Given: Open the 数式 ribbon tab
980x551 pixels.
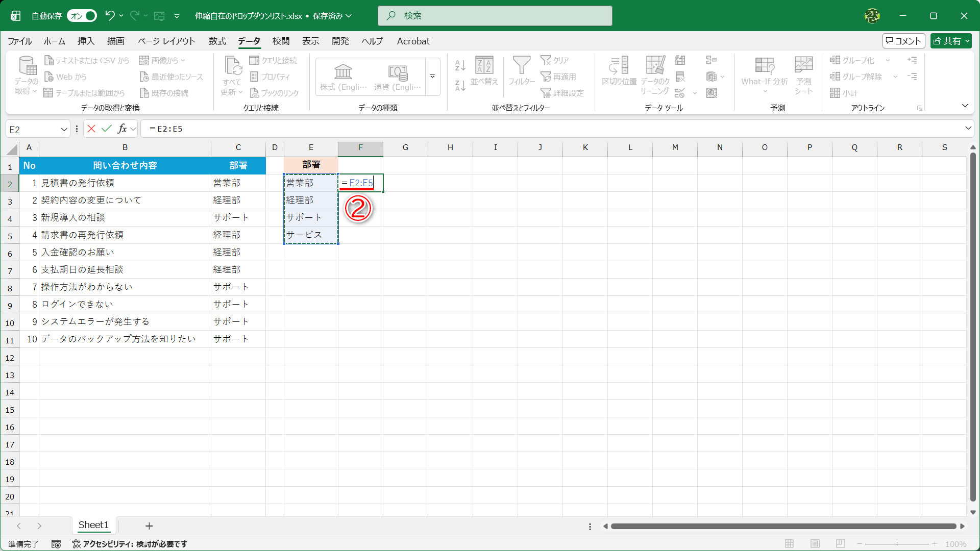Looking at the screenshot, I should [217, 41].
